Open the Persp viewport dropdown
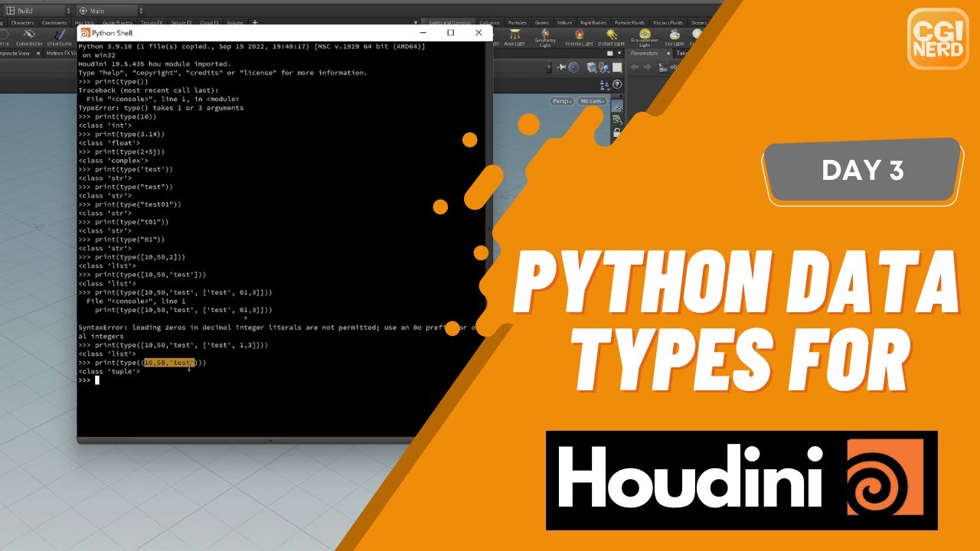The width and height of the screenshot is (980, 551). pyautogui.click(x=562, y=101)
